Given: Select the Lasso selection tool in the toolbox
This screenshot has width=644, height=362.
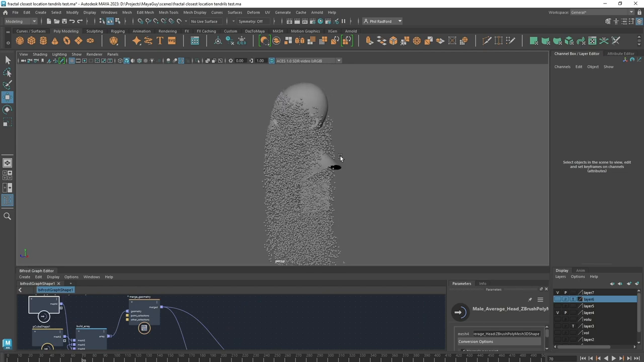Looking at the screenshot, I should pyautogui.click(x=8, y=73).
